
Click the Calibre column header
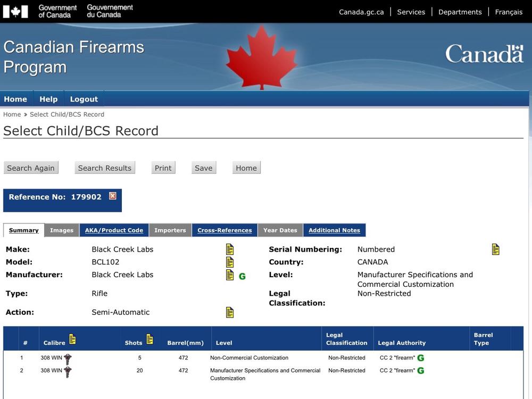click(54, 343)
